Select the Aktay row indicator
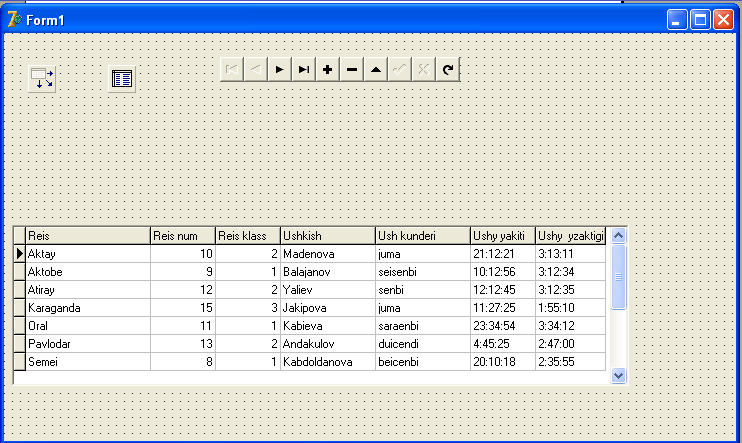 (19, 254)
